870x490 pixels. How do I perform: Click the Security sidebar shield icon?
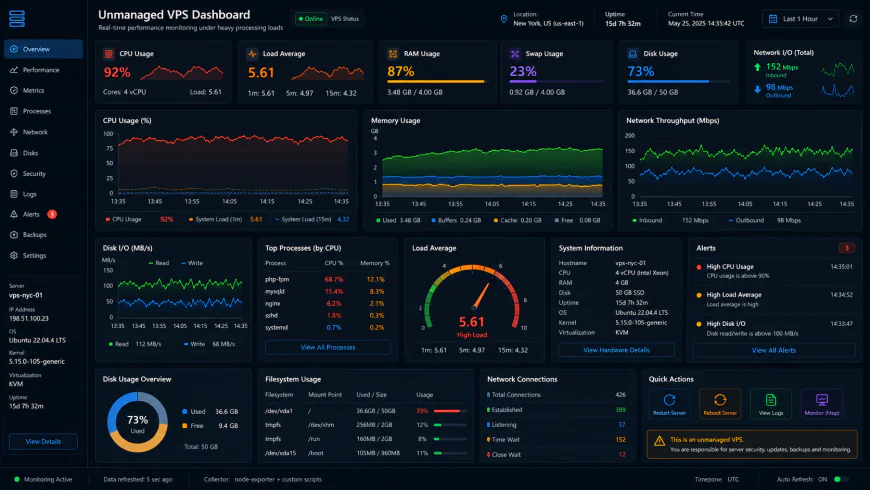(14, 174)
